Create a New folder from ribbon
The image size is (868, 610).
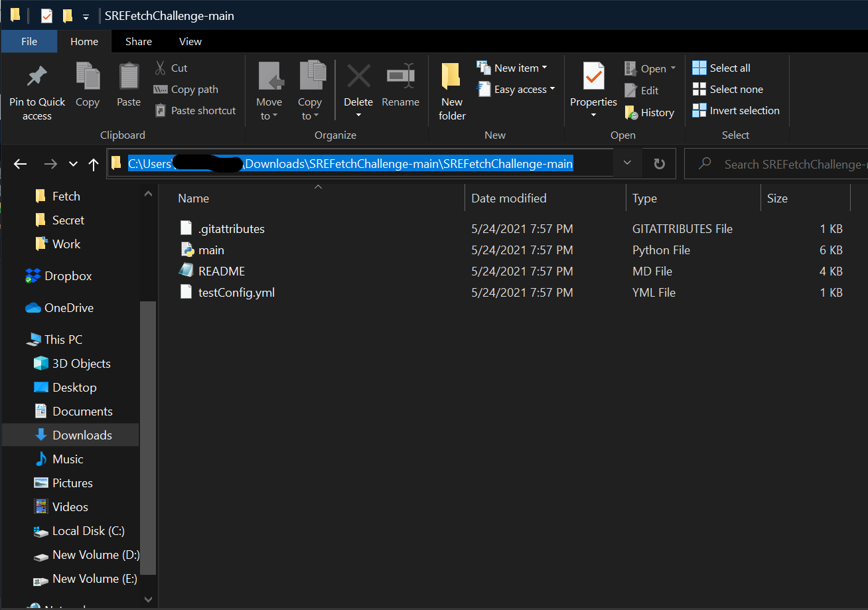[452, 92]
